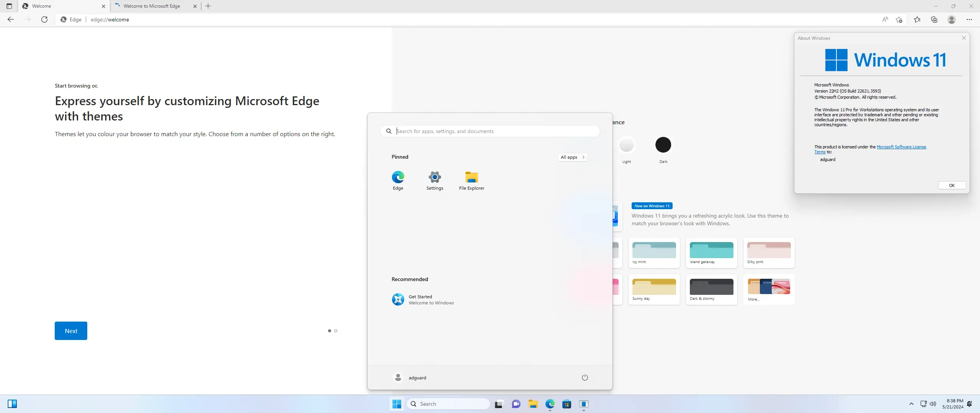Open the Edge profile avatar icon

click(x=952, y=20)
